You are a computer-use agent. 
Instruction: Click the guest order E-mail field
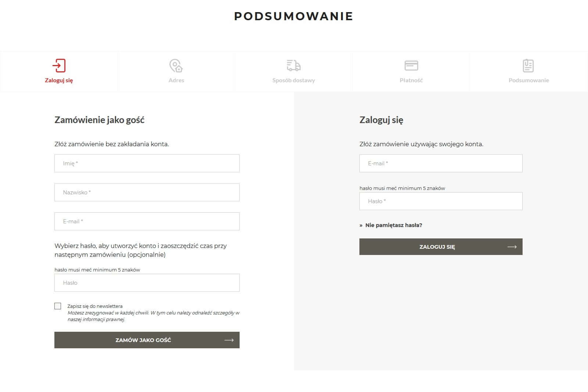[147, 222]
